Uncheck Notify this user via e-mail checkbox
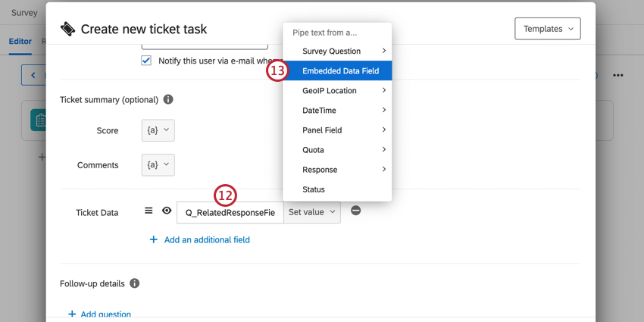The image size is (644, 322). click(x=146, y=61)
